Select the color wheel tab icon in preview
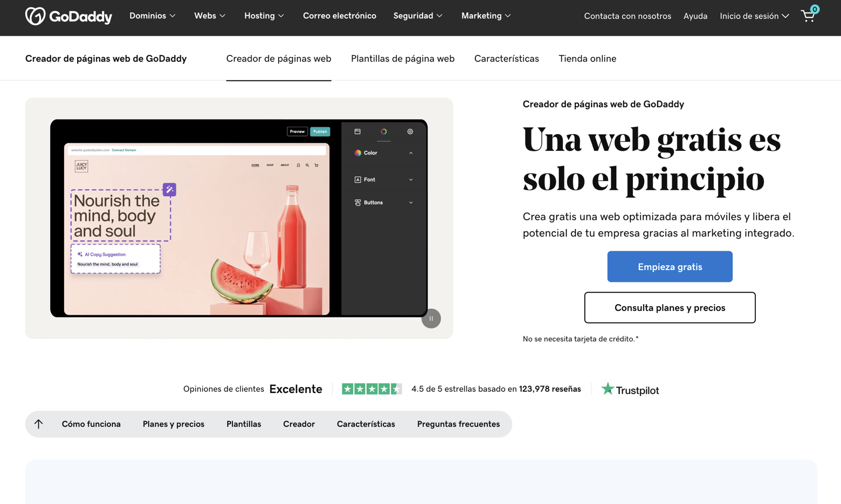The width and height of the screenshot is (841, 504). pos(384,132)
